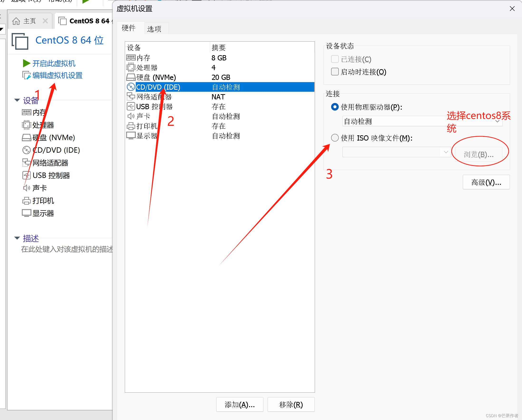
Task: Click the USB controller icon in dialog list
Action: [x=131, y=106]
